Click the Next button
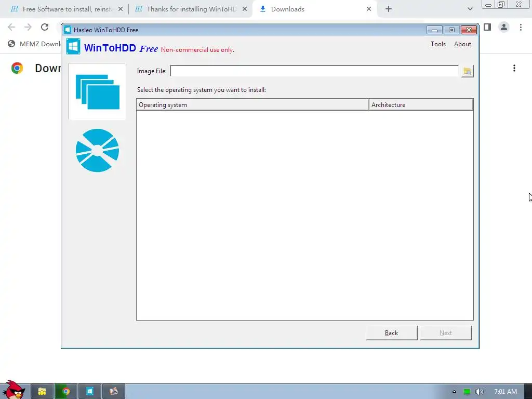The height and width of the screenshot is (399, 532). [x=445, y=333]
